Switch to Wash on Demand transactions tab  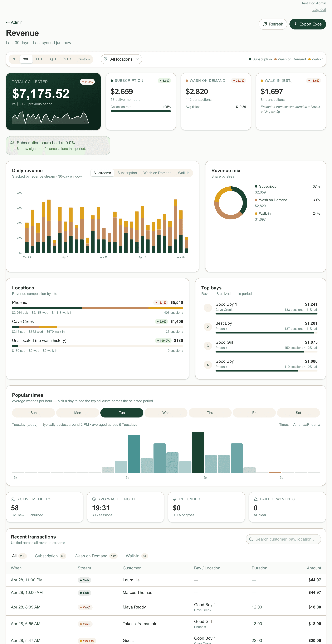pos(96,556)
